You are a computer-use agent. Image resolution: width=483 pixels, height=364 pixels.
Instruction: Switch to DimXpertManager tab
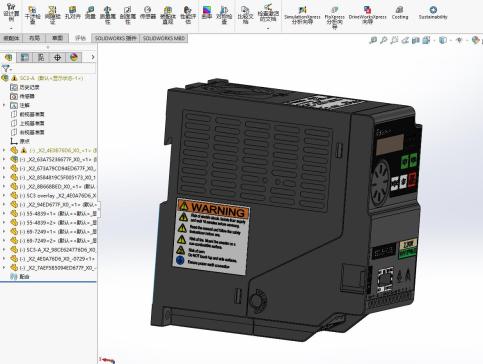(58, 57)
